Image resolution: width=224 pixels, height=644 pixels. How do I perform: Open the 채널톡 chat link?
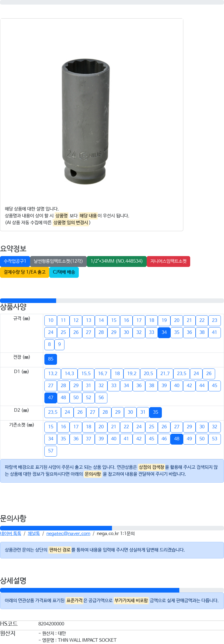[34, 534]
